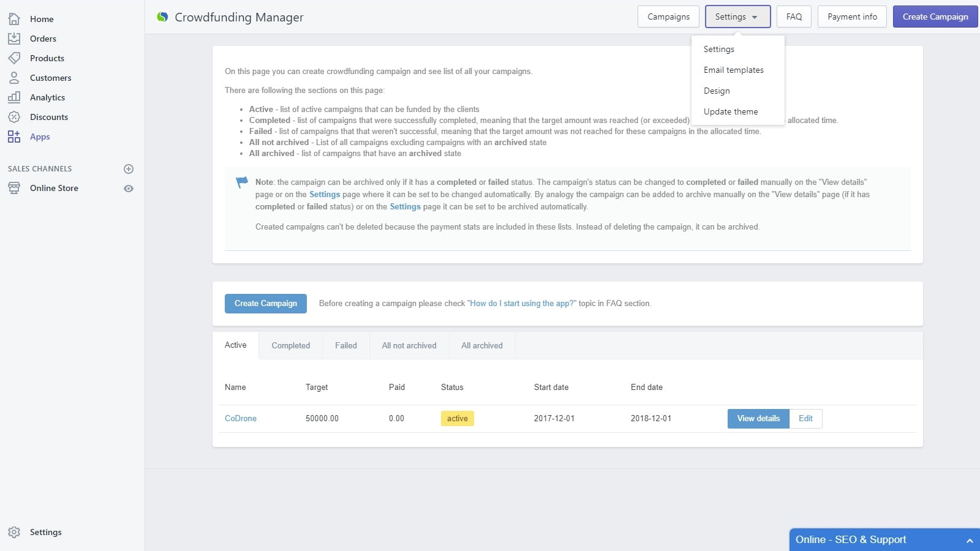
Task: Click the purple Create Campaign button
Action: [x=935, y=17]
